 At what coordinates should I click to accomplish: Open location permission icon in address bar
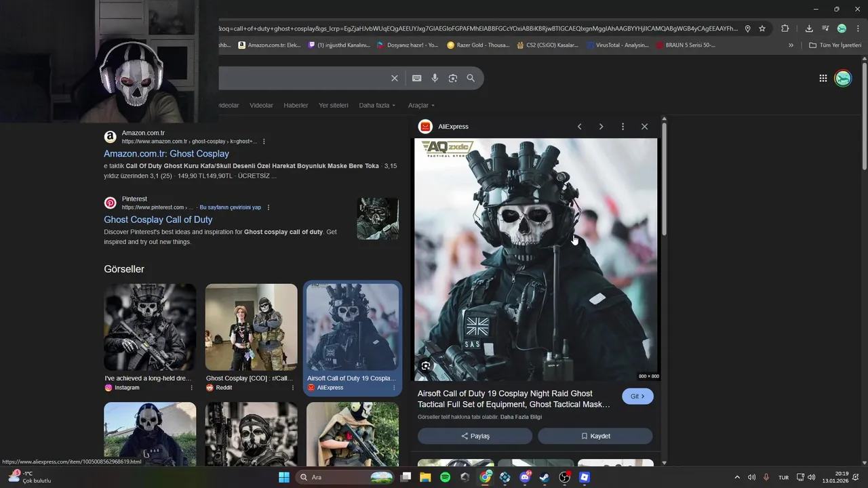coord(747,28)
